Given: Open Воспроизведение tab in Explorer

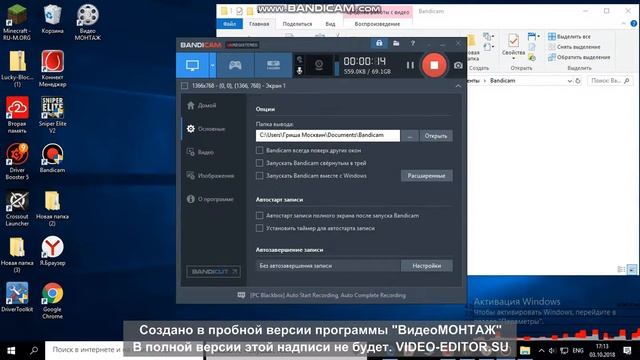Looking at the screenshot, I should 377,24.
